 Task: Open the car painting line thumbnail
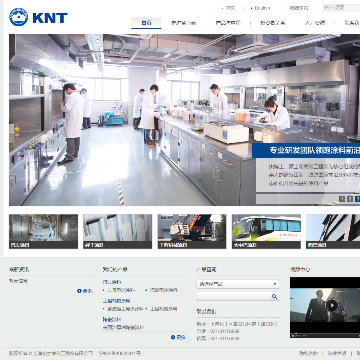tap(43, 231)
